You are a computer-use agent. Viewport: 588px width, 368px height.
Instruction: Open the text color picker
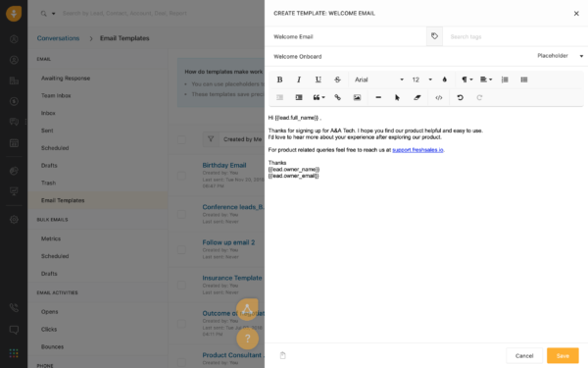tap(444, 79)
